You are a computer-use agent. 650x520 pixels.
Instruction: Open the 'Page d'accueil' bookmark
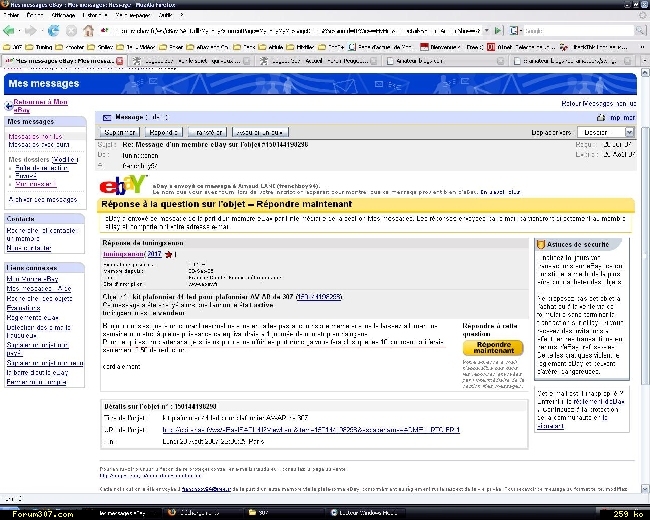click(x=381, y=47)
